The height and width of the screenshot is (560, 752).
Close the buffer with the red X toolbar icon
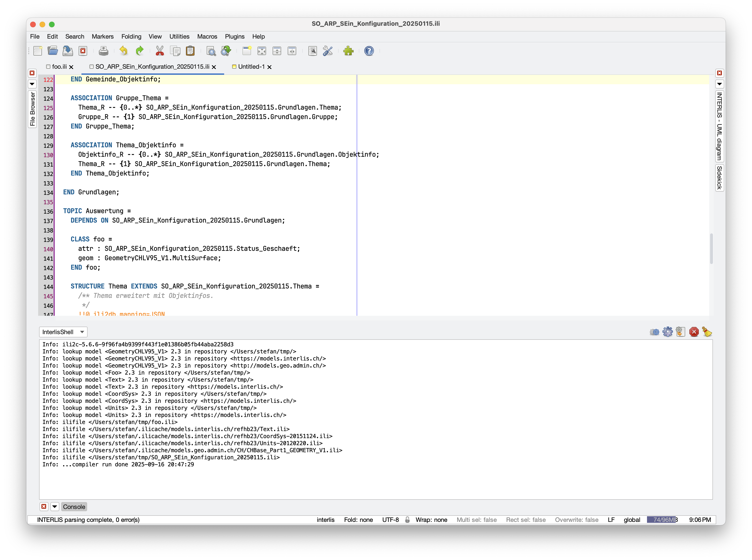(83, 51)
